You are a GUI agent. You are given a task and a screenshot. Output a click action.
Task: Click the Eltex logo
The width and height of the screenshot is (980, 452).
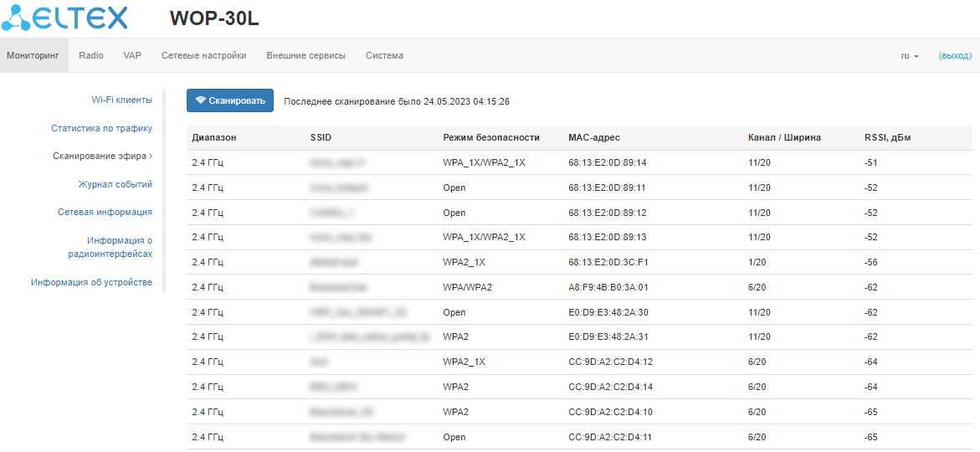coord(64,18)
